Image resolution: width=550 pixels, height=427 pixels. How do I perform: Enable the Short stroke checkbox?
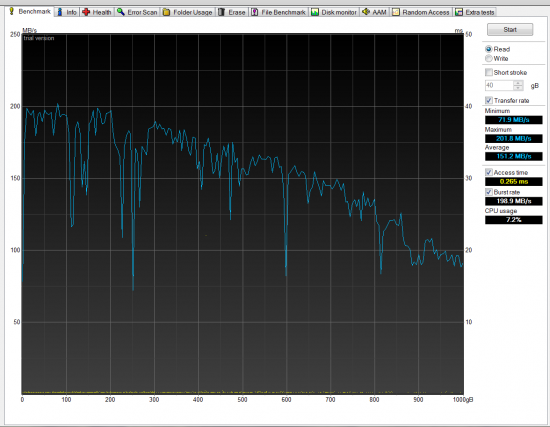(x=489, y=72)
